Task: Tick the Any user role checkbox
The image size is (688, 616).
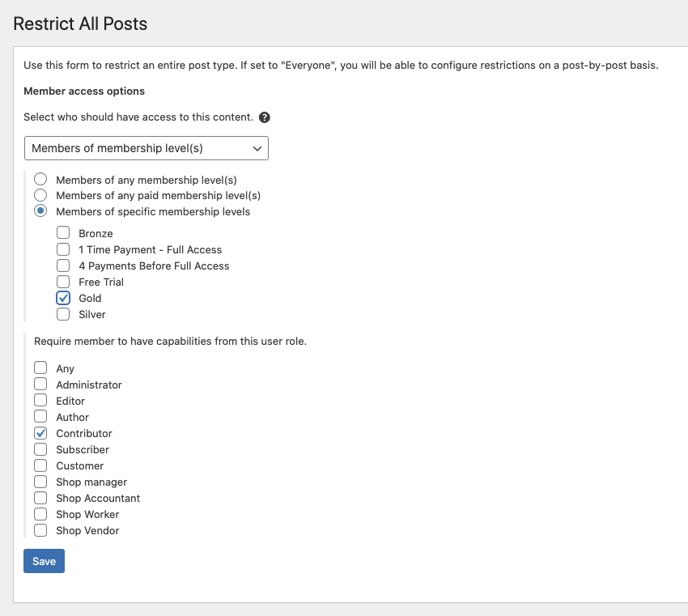Action: click(40, 367)
